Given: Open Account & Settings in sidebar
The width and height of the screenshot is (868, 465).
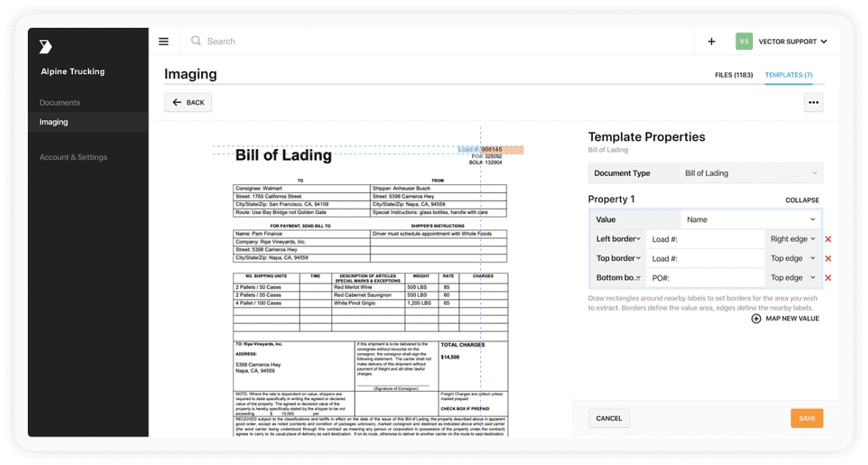Looking at the screenshot, I should (x=73, y=158).
